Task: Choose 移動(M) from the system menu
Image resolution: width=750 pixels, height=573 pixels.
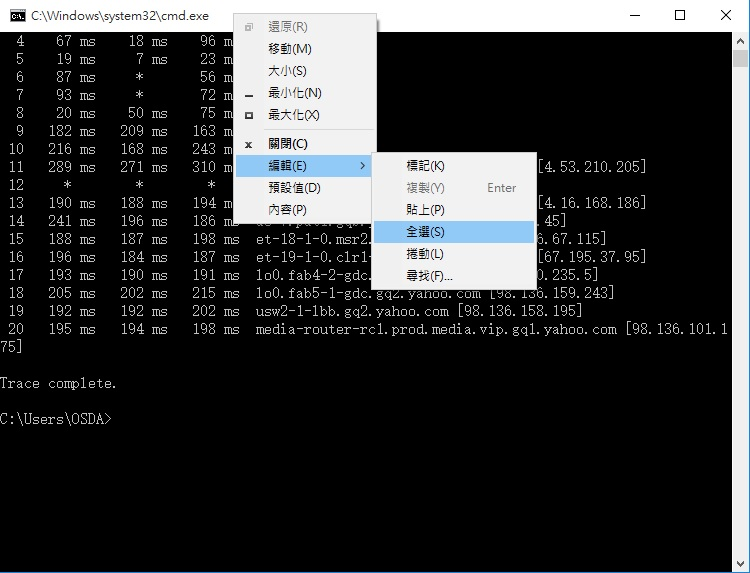Action: click(x=290, y=49)
